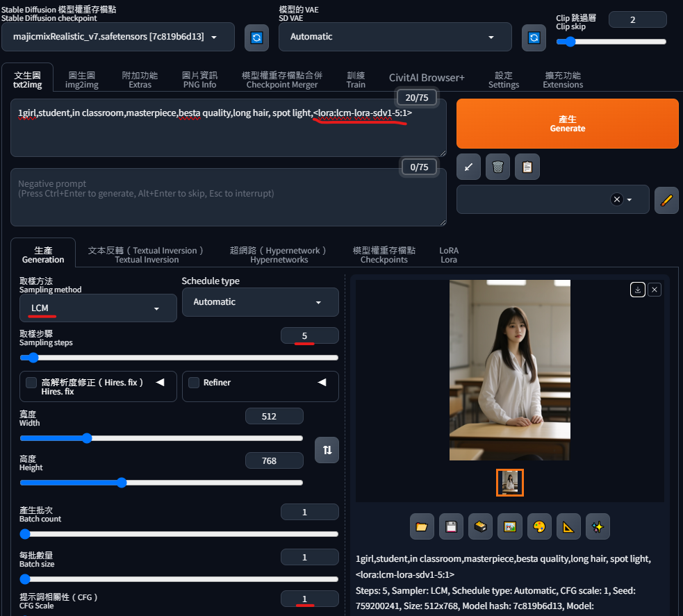Click the Sampling steps slider track
Image resolution: width=683 pixels, height=616 pixels.
coord(179,358)
